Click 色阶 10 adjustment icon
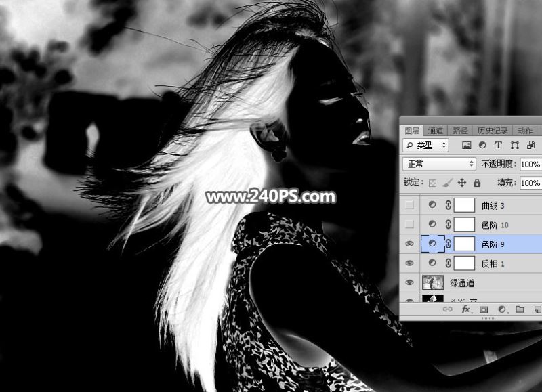 [432, 224]
